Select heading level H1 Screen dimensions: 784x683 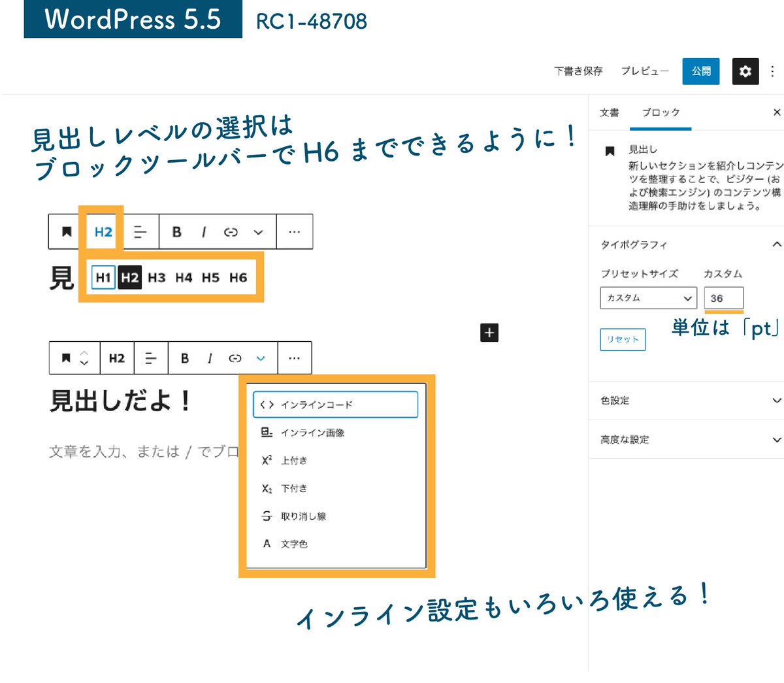[103, 277]
